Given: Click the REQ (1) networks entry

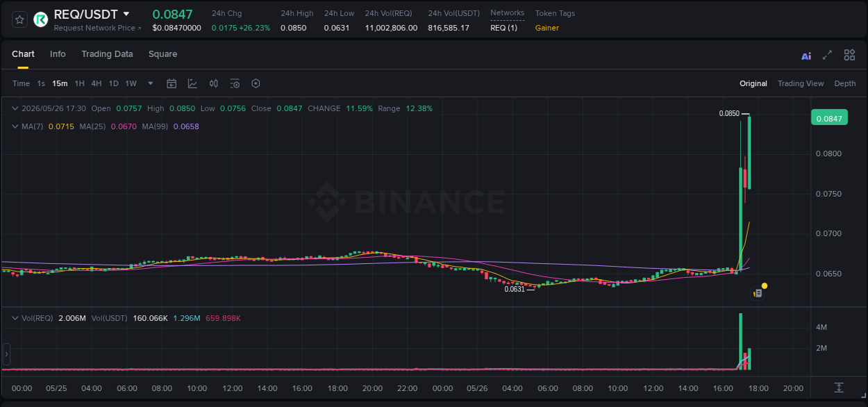Looking at the screenshot, I should tap(504, 28).
